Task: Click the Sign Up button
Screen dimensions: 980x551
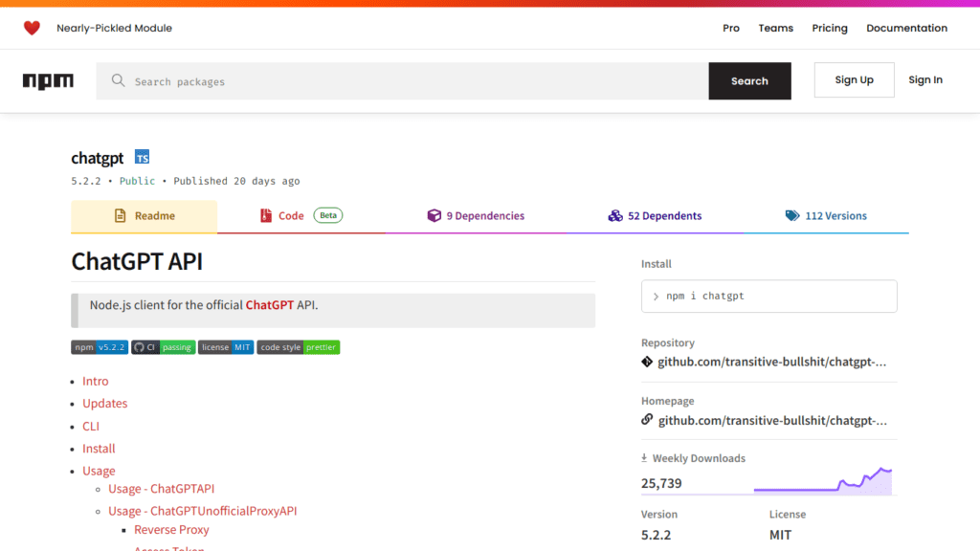Action: pos(854,79)
